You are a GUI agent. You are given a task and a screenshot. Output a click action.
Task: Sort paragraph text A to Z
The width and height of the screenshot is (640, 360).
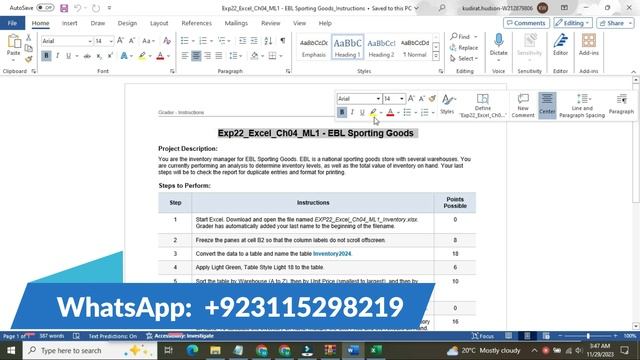pyautogui.click(x=268, y=41)
